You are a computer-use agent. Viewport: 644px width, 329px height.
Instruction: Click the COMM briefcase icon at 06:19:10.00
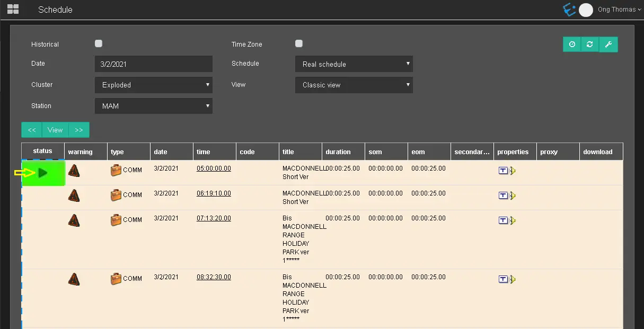[116, 195]
